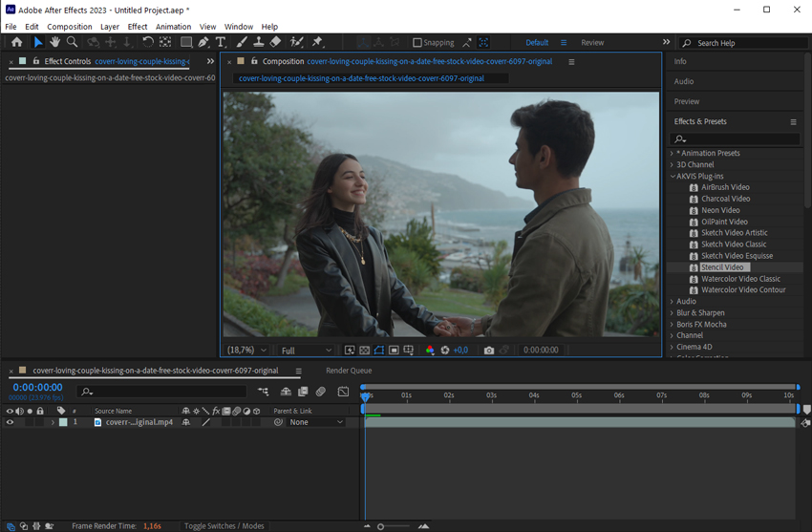Select the Roto Brush tool

pos(297,42)
